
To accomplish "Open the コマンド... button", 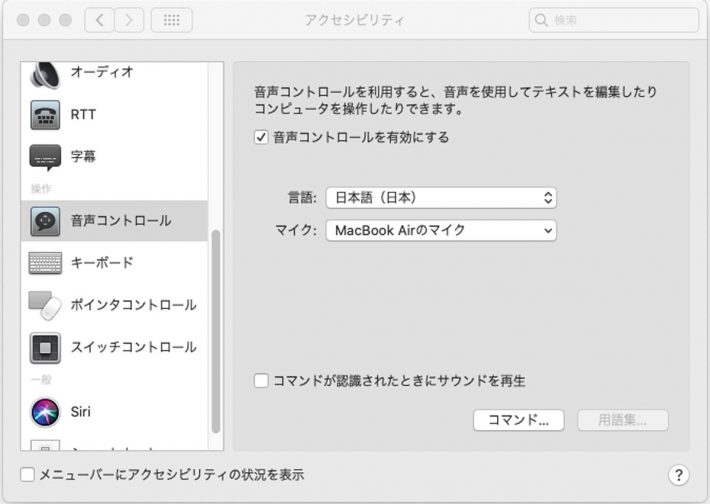I will click(x=518, y=420).
